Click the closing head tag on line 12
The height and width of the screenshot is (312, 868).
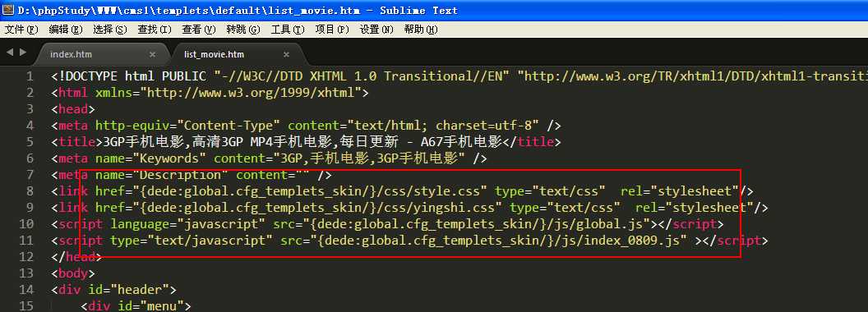77,257
